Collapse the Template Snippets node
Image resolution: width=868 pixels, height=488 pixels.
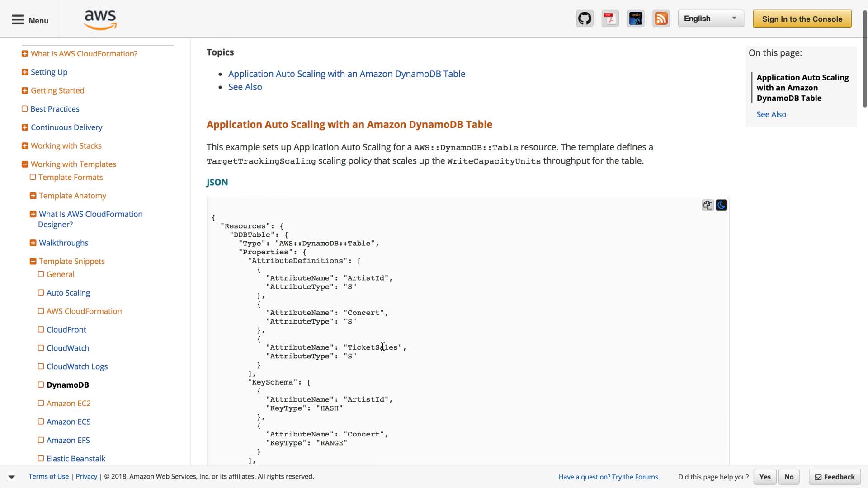point(33,262)
